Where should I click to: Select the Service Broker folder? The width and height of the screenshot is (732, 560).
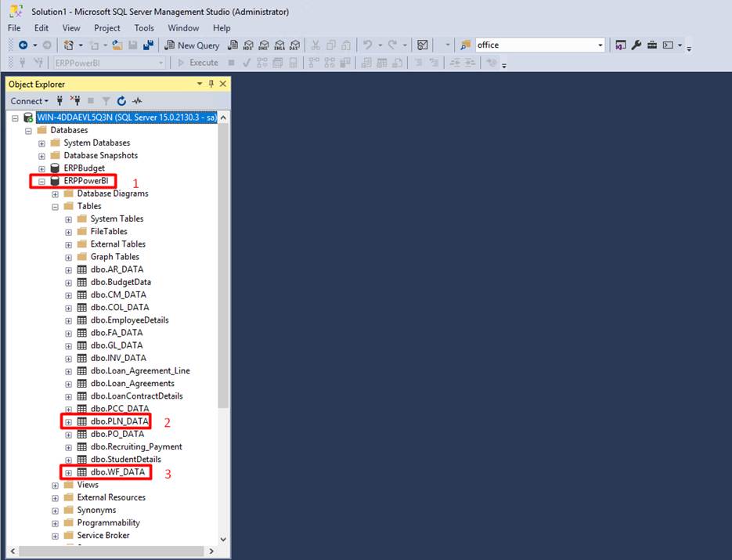[x=103, y=535]
